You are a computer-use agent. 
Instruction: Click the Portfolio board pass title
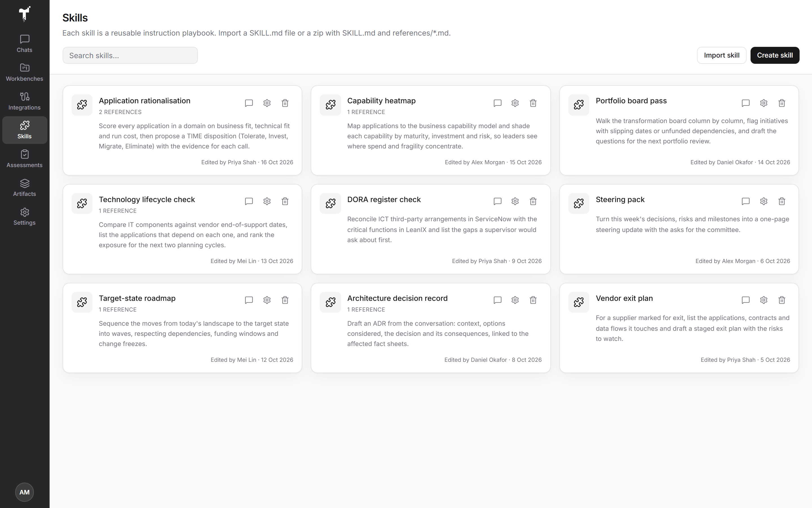pyautogui.click(x=631, y=101)
